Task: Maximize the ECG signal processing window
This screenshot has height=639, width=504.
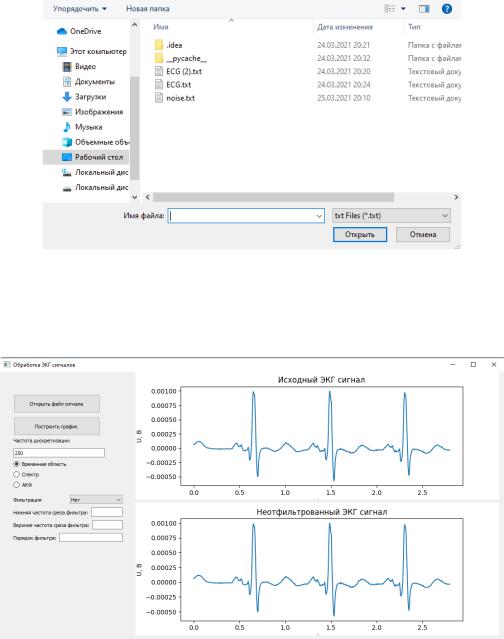Action: coord(473,364)
